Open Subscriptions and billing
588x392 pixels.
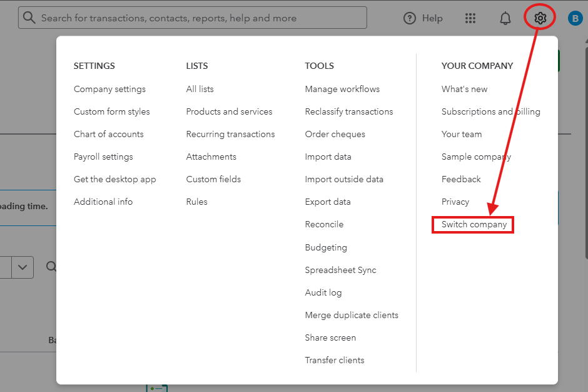coord(490,111)
